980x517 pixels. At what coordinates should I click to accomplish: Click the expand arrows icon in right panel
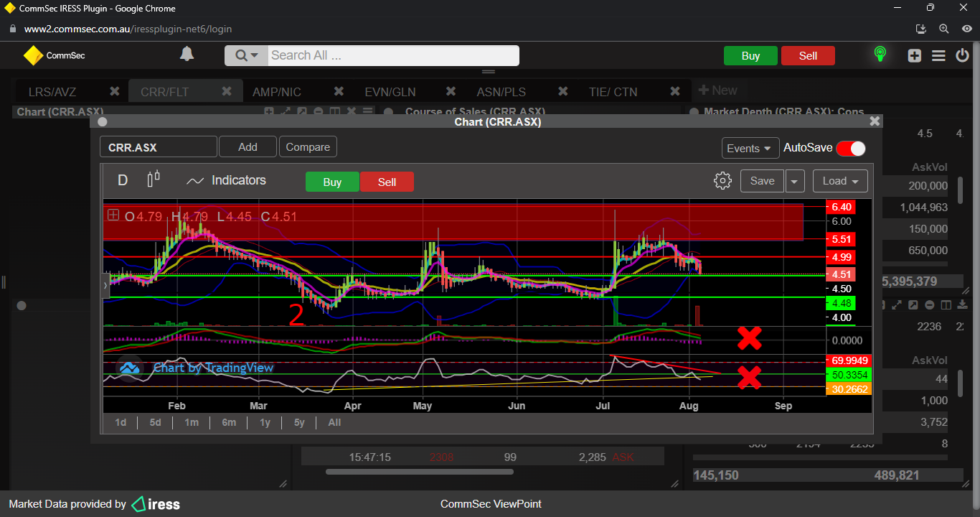click(897, 305)
